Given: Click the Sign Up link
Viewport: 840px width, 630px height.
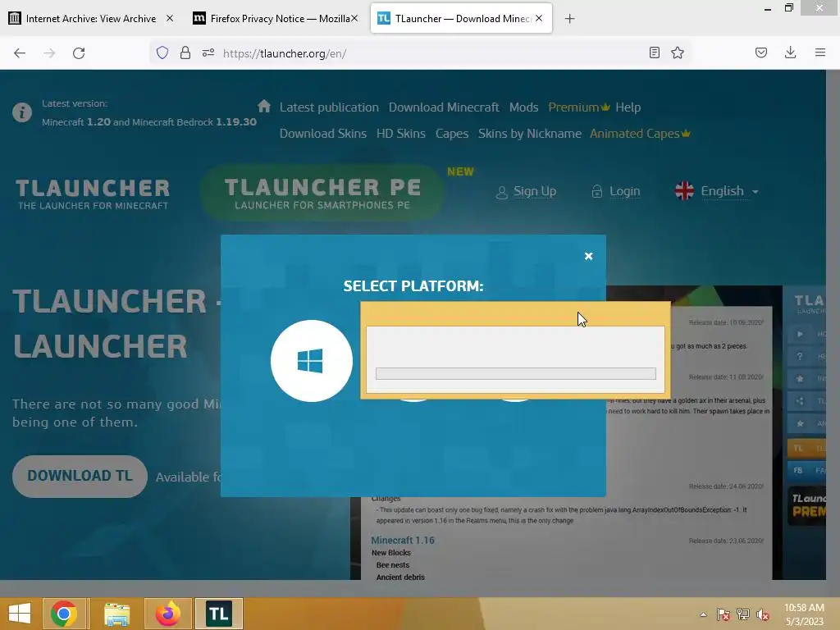Looking at the screenshot, I should (526, 191).
